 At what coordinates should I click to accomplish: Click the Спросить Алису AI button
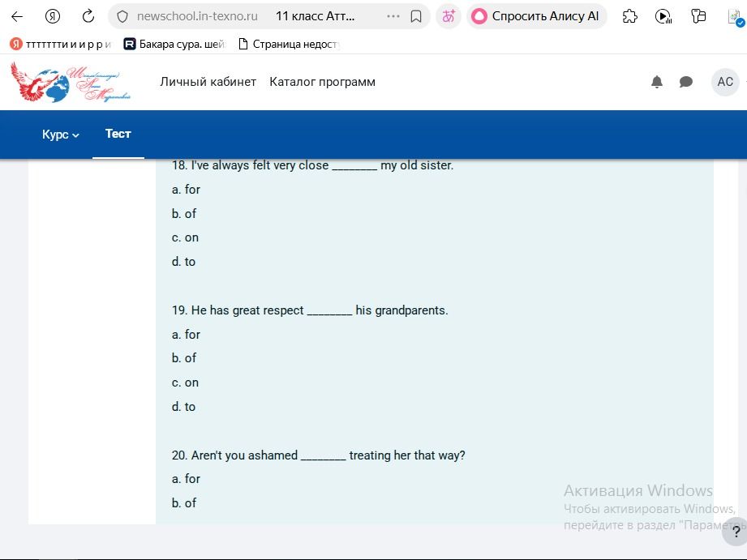pyautogui.click(x=536, y=17)
